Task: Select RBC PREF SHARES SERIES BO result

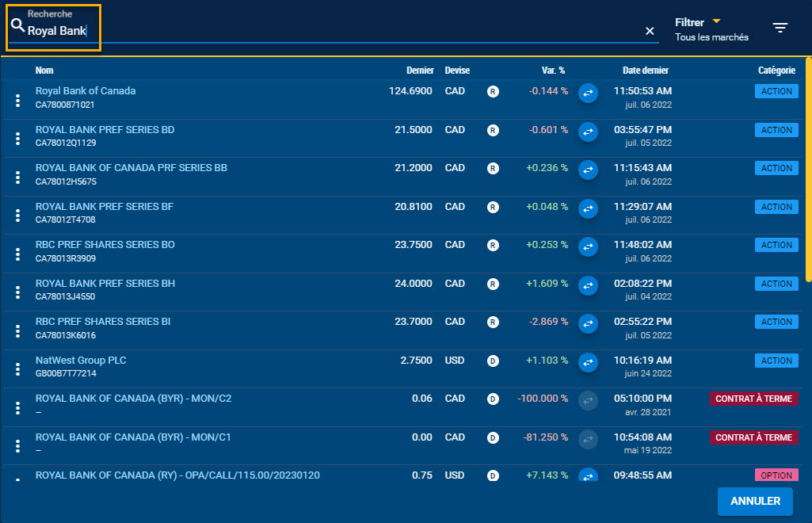Action: point(105,245)
